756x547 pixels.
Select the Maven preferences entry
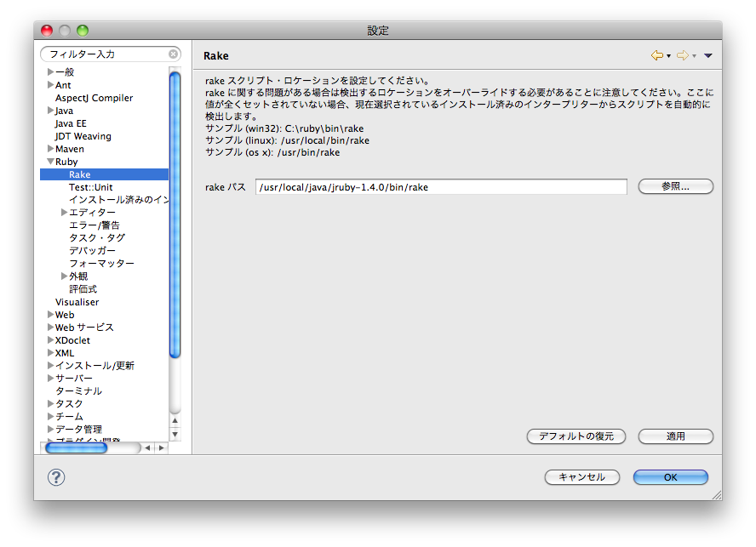tap(70, 148)
